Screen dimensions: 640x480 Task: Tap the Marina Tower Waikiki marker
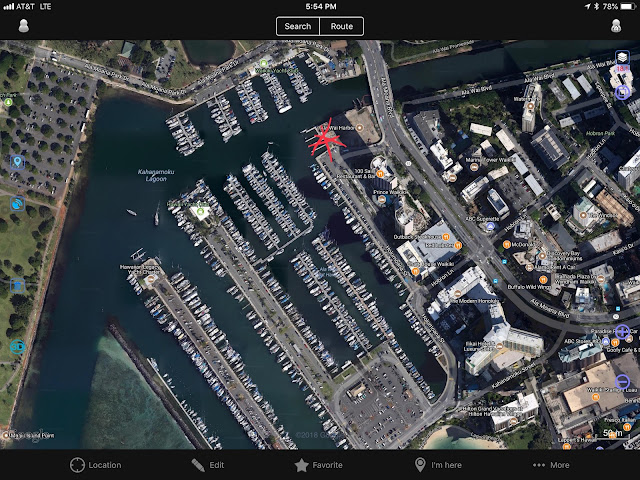pyautogui.click(x=473, y=167)
